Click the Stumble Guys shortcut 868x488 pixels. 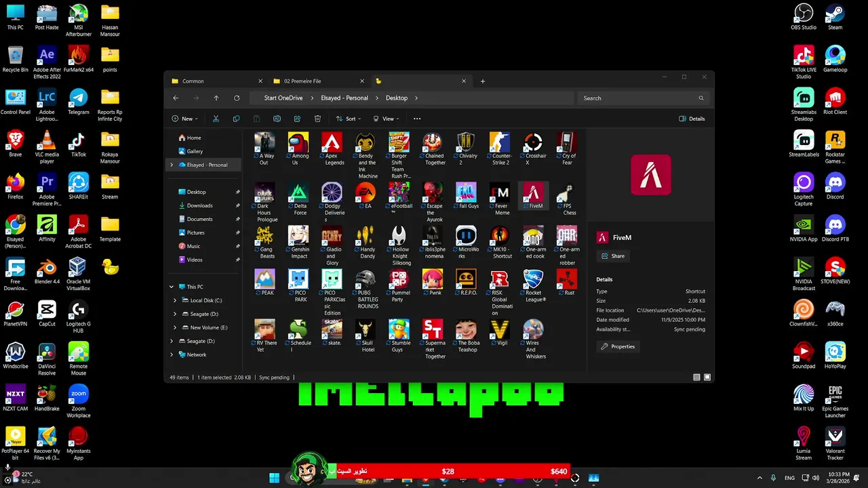click(x=399, y=336)
